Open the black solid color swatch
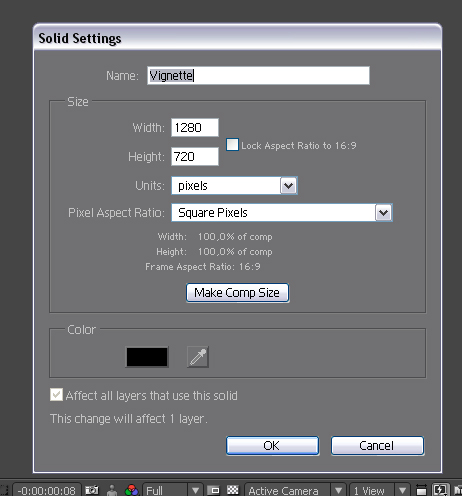Image resolution: width=462 pixels, height=496 pixels. [x=147, y=357]
